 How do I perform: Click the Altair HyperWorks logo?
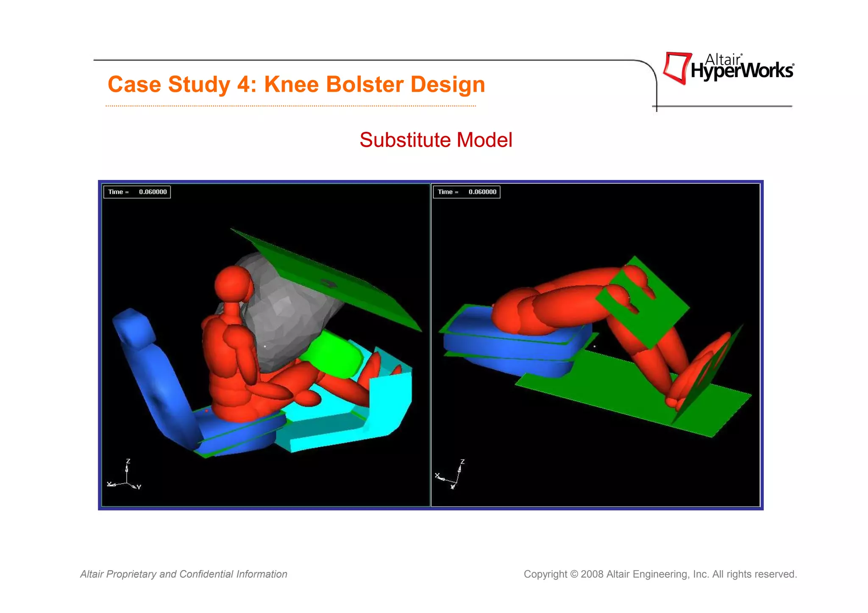[x=728, y=68]
